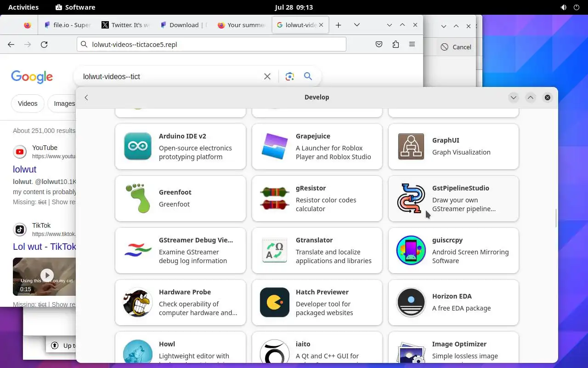The height and width of the screenshot is (368, 588).
Task: Reload the Firefox page
Action: [44, 45]
